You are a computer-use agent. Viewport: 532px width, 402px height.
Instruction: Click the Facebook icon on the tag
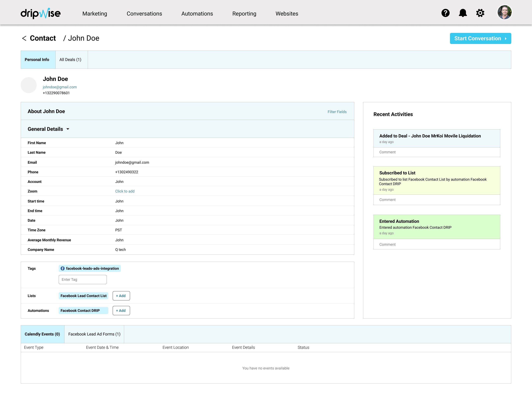click(63, 268)
